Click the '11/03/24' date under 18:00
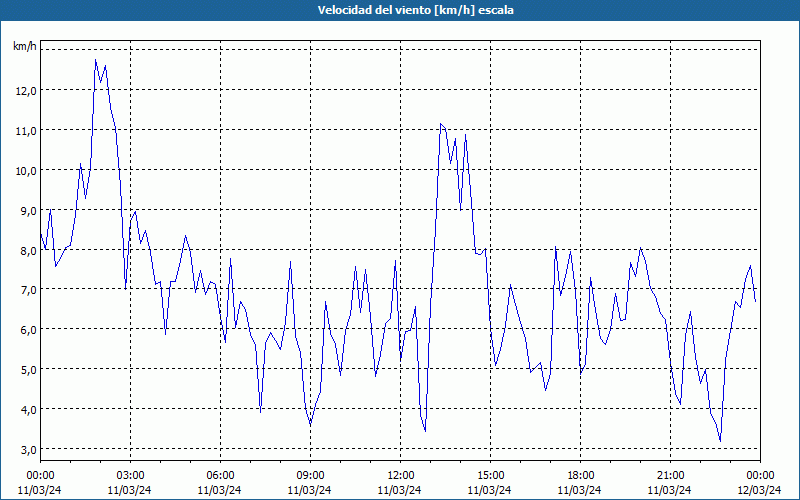This screenshot has width=800, height=500. coord(580,490)
